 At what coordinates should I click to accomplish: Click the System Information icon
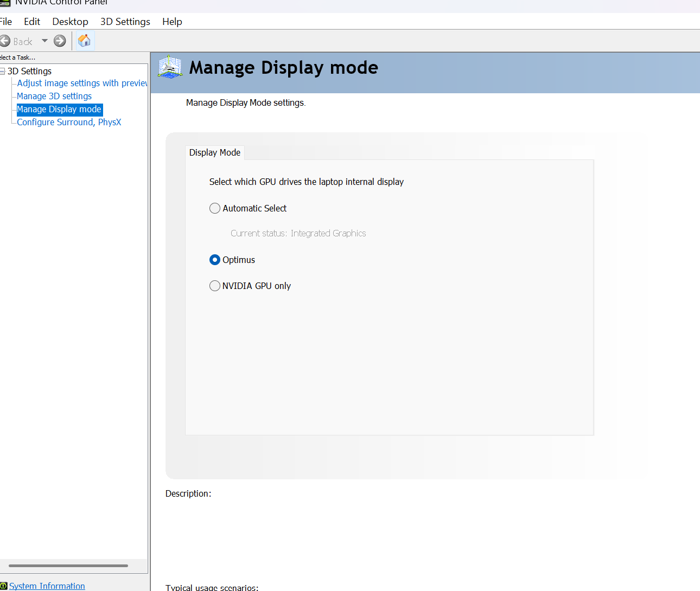pos(3,586)
